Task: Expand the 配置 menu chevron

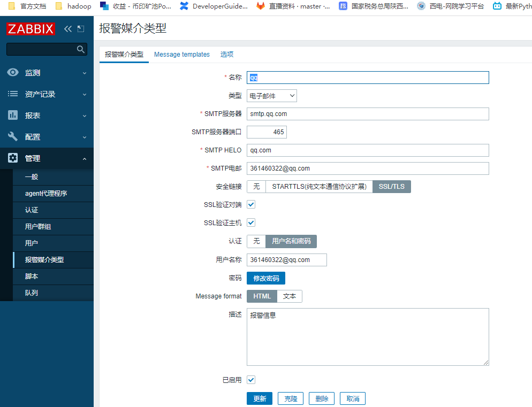Action: point(85,137)
